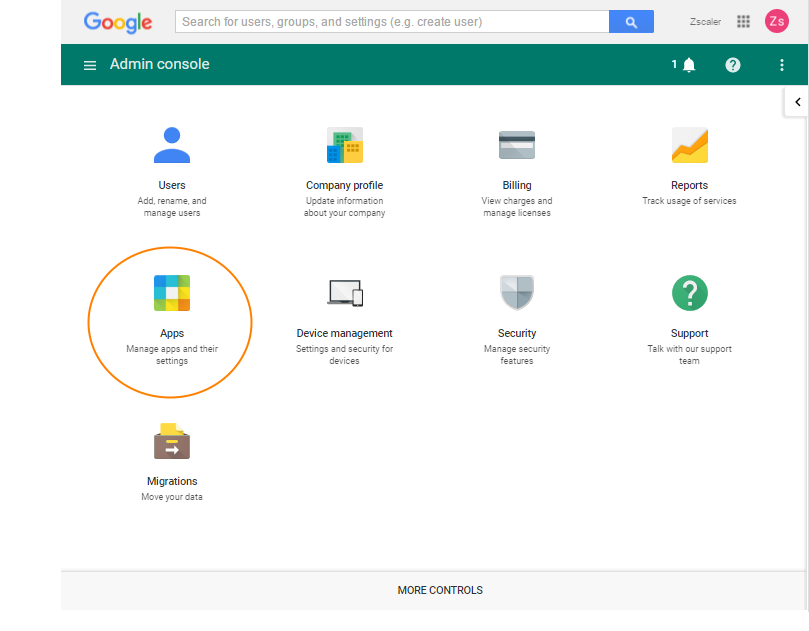The height and width of the screenshot is (631, 809).
Task: Expand the side panel chevron arrow
Action: point(797,102)
